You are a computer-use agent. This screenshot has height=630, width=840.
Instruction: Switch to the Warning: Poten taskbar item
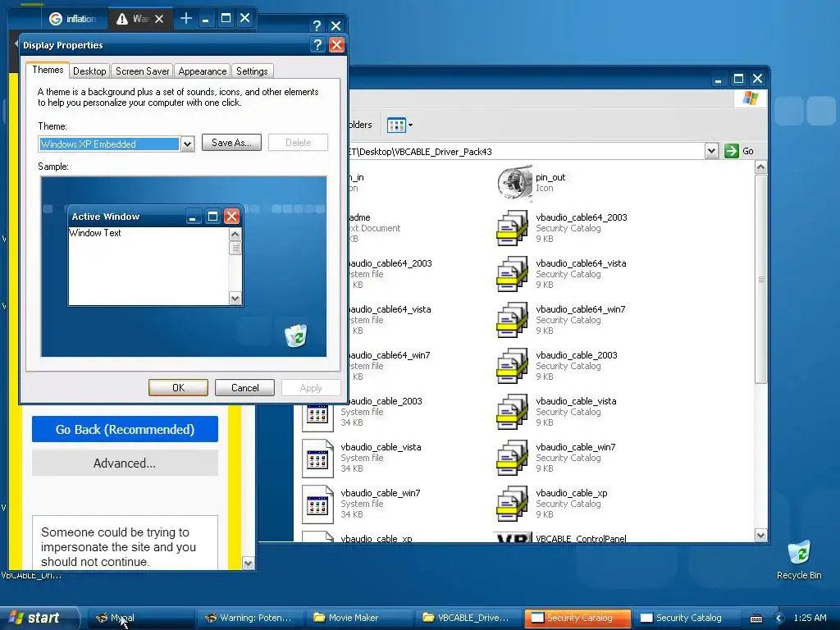click(x=249, y=618)
